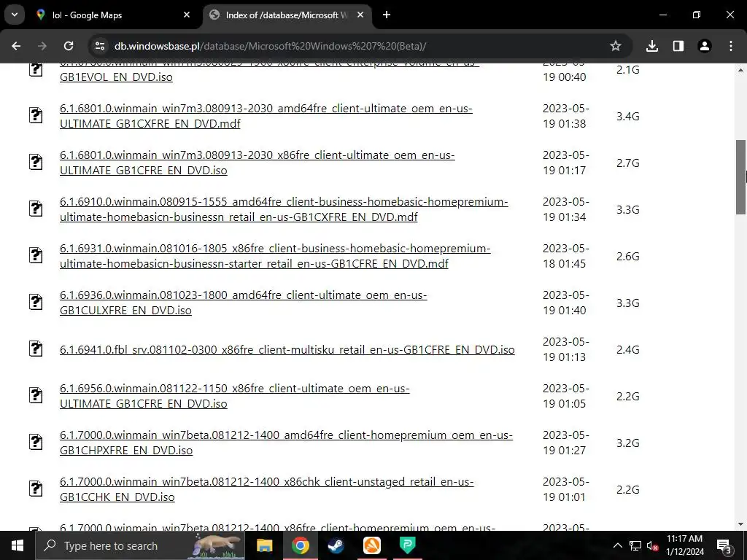Image resolution: width=747 pixels, height=560 pixels.
Task: Open the tab search dropdown arrow
Action: tap(15, 15)
